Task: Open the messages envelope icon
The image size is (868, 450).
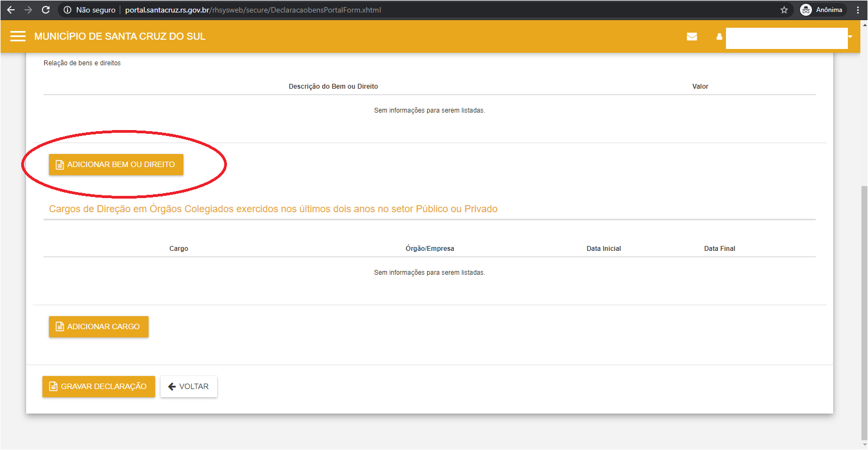Action: 692,36
